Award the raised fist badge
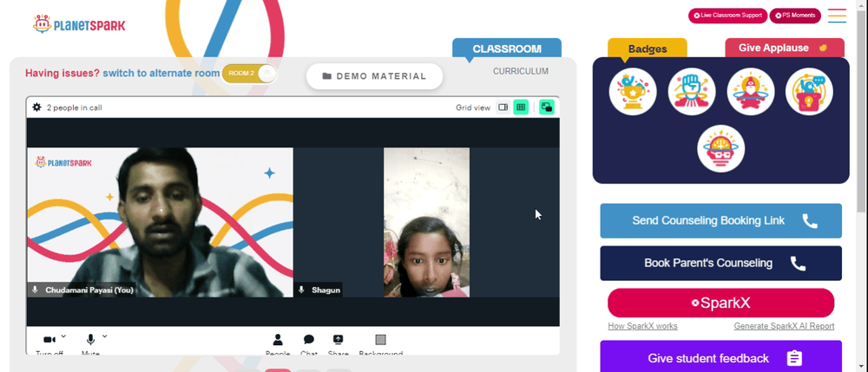 (692, 92)
